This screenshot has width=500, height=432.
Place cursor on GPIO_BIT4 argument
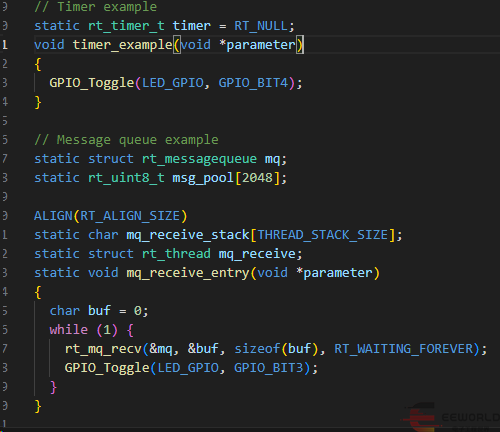click(x=253, y=83)
